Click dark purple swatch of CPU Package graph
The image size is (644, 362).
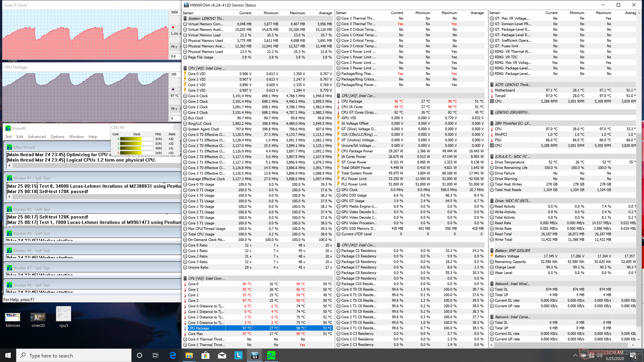point(173,89)
